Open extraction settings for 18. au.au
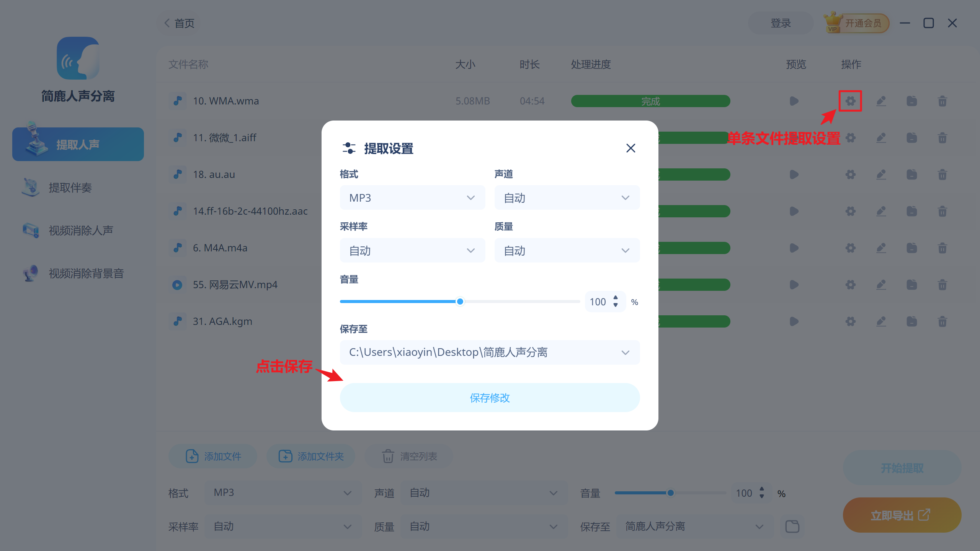Screen dimensions: 980x551 pos(851,174)
